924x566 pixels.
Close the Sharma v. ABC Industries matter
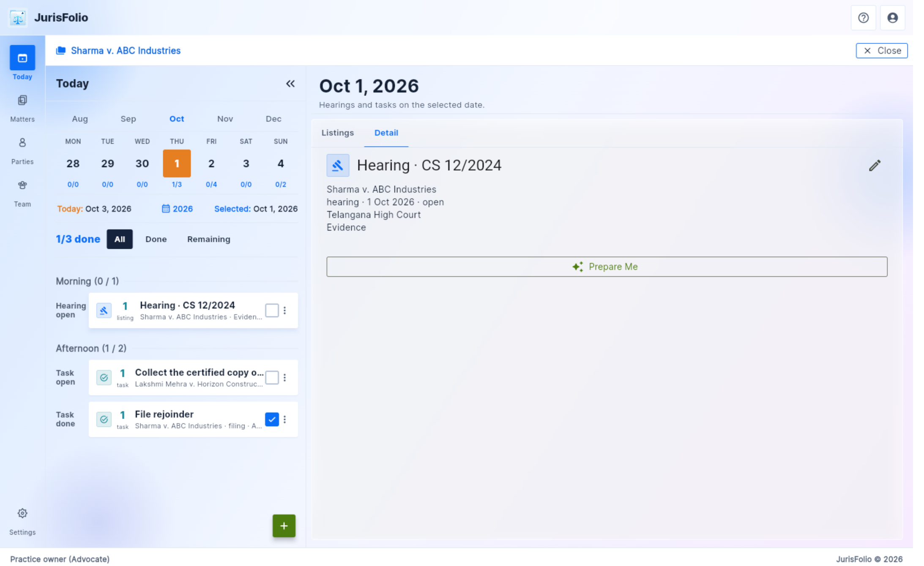(x=881, y=51)
